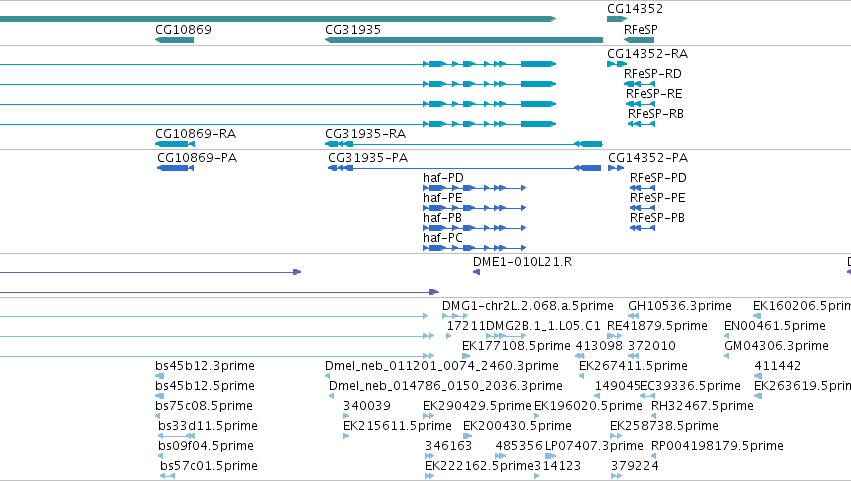The image size is (851, 481).
Task: Select the haf-PE protein feature
Action: [474, 208]
